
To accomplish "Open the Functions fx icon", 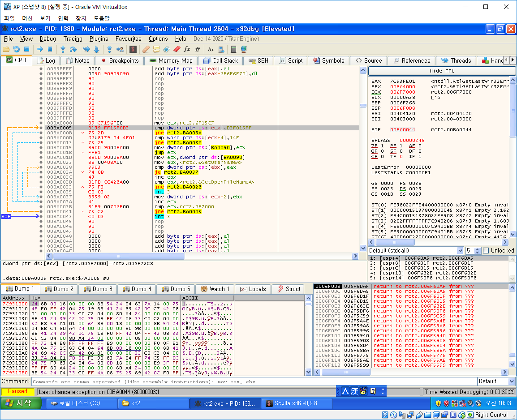I will 187,49.
